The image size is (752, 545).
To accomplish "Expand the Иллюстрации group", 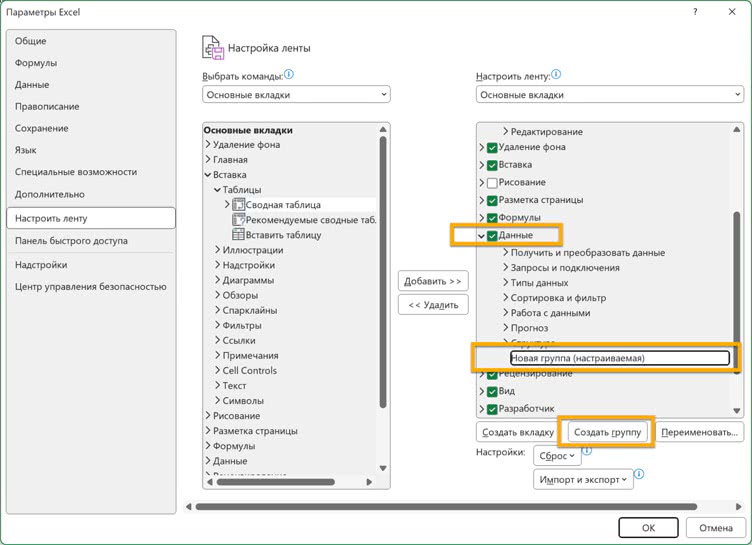I will (x=217, y=250).
